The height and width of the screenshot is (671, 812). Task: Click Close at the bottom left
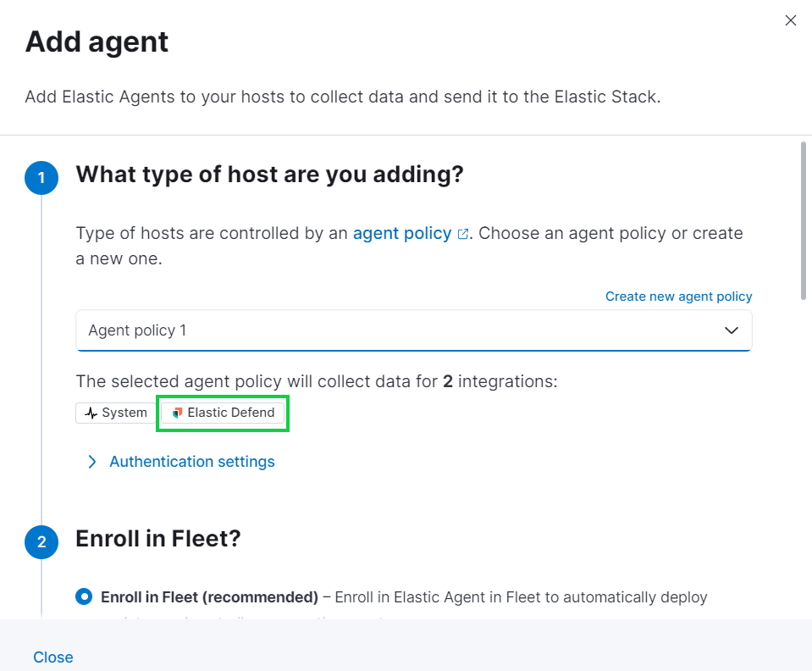[x=52, y=657]
